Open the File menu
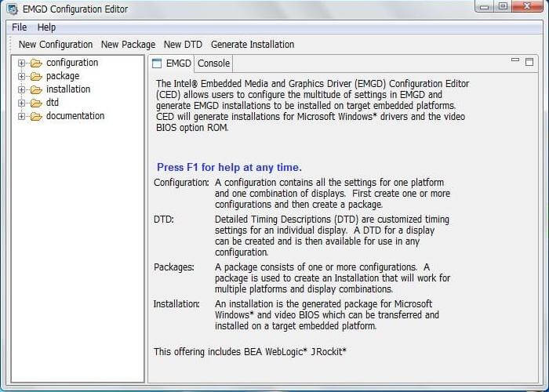This screenshot has width=549, height=392. click(x=20, y=27)
